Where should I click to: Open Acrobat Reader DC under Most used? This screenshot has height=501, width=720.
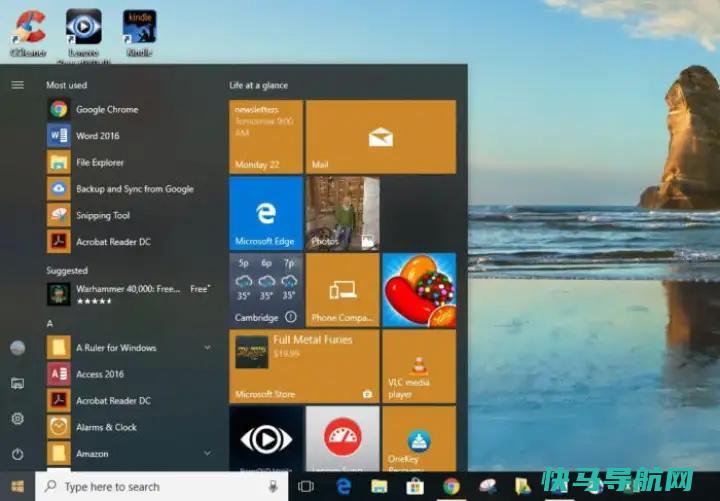[x=129, y=242]
